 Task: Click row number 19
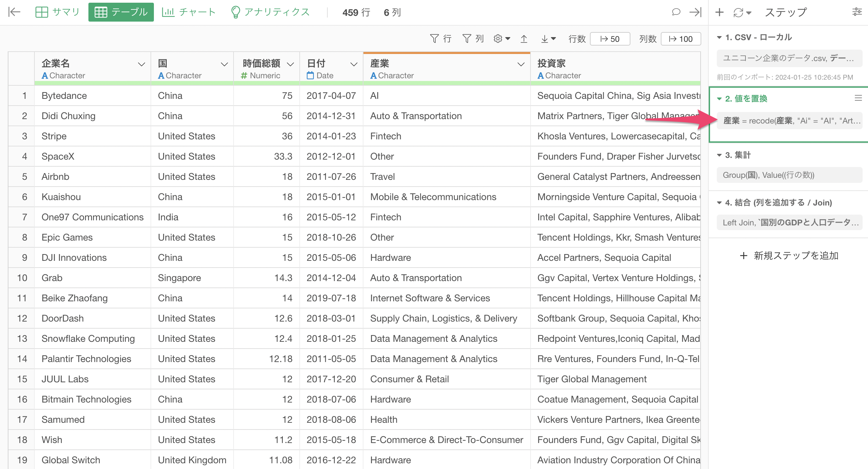pos(22,460)
